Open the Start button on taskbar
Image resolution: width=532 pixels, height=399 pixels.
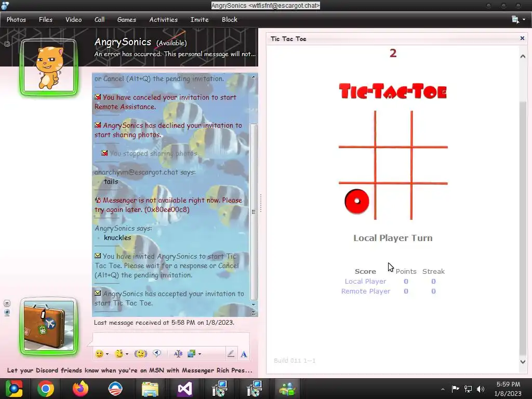point(13,389)
